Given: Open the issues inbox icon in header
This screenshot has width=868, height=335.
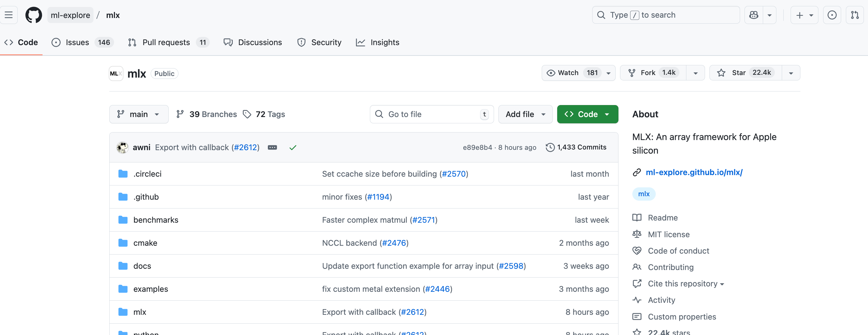Looking at the screenshot, I should pos(832,15).
